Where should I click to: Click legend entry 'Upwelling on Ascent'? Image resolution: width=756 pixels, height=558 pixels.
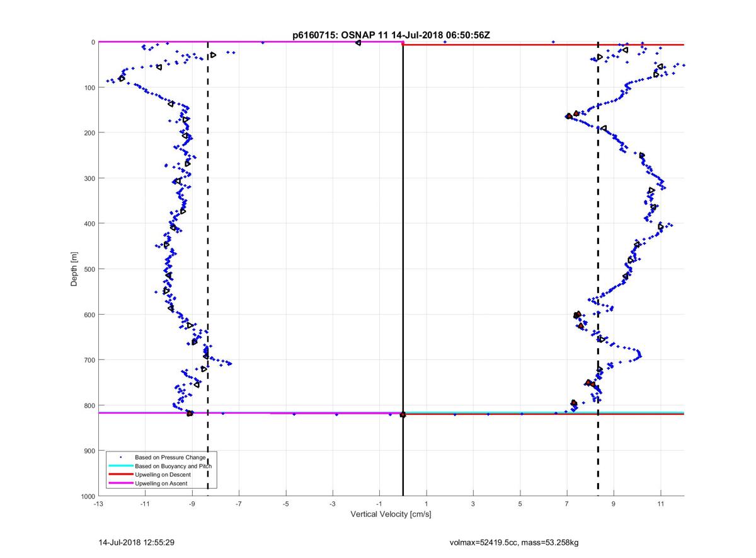coord(161,483)
